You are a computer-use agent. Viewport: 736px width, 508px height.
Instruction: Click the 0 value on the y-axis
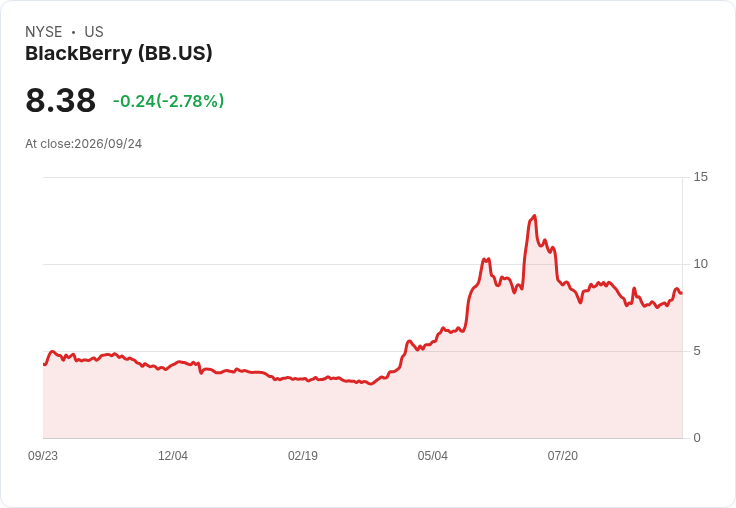point(697,438)
